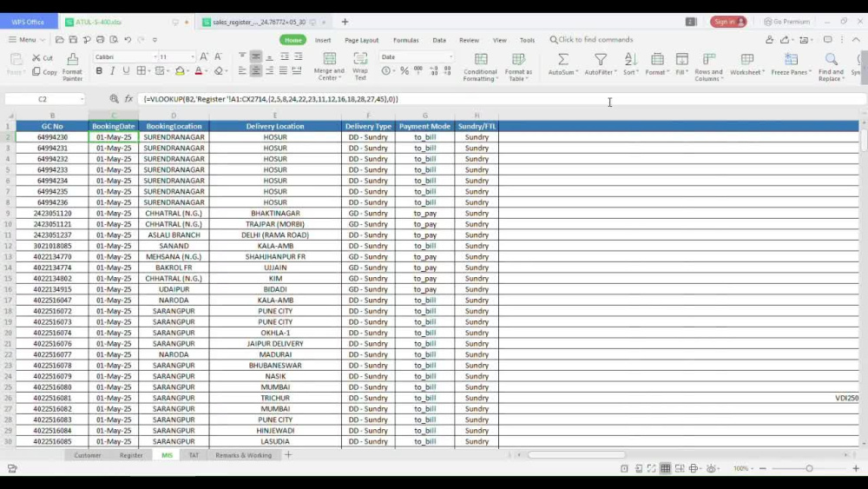Open Find and Replace
868x489 pixels.
[831, 67]
